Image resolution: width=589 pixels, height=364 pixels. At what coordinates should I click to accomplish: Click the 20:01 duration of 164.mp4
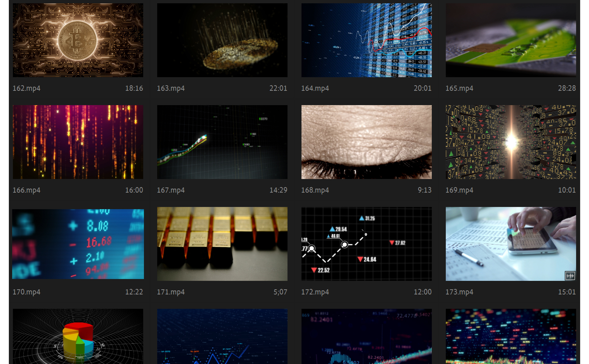tap(423, 88)
